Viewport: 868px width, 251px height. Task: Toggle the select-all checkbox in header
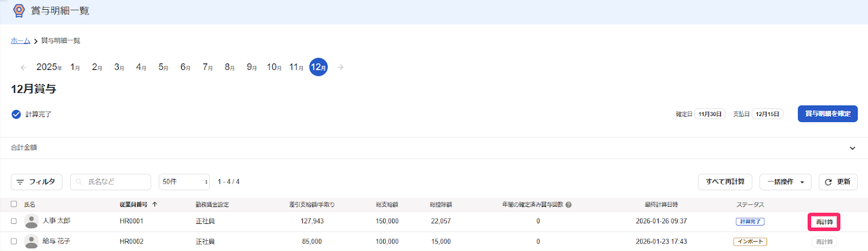pyautogui.click(x=14, y=204)
